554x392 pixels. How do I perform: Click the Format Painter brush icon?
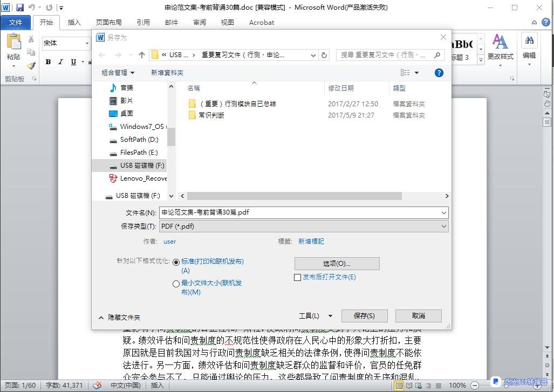coord(31,66)
